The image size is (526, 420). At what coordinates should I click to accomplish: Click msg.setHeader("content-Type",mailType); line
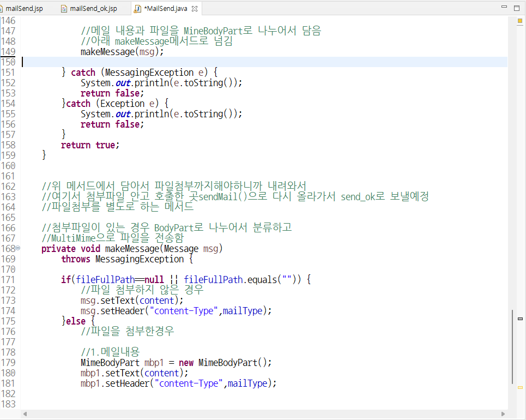coord(176,311)
